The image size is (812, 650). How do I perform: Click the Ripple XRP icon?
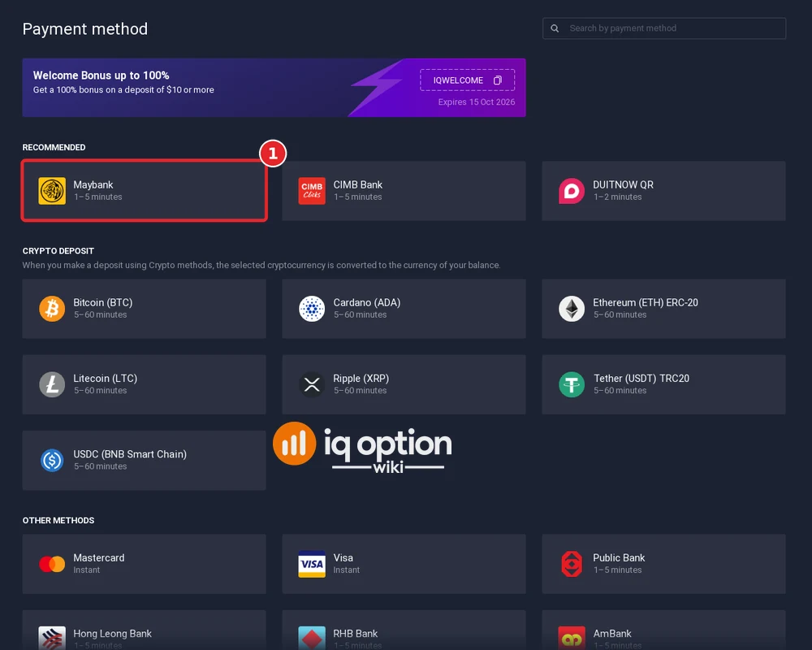pyautogui.click(x=312, y=384)
